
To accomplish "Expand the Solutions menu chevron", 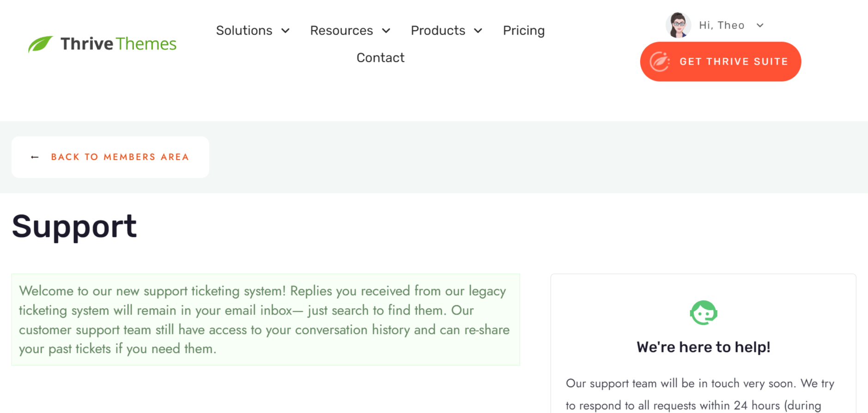I will 285,30.
